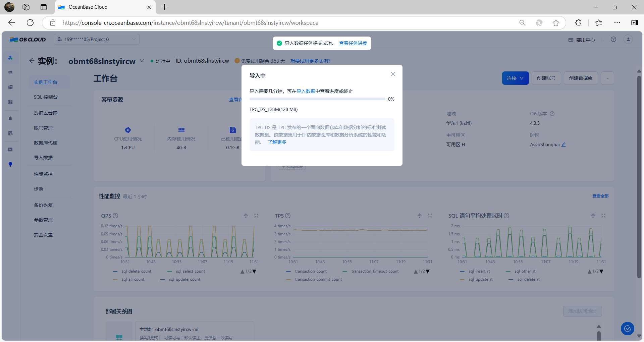Toggle sql_insert_rt series in SQL legend
The width and height of the screenshot is (644, 342).
[475, 271]
